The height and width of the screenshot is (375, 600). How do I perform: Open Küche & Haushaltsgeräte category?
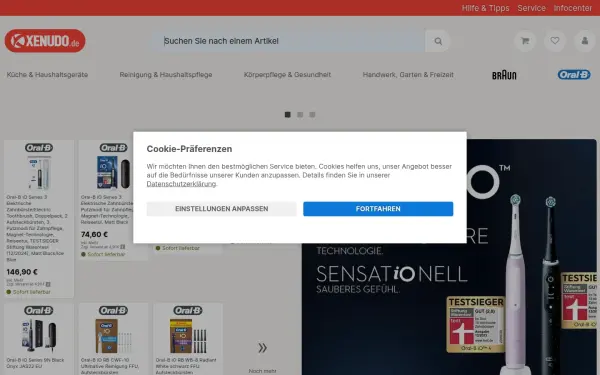pos(47,75)
